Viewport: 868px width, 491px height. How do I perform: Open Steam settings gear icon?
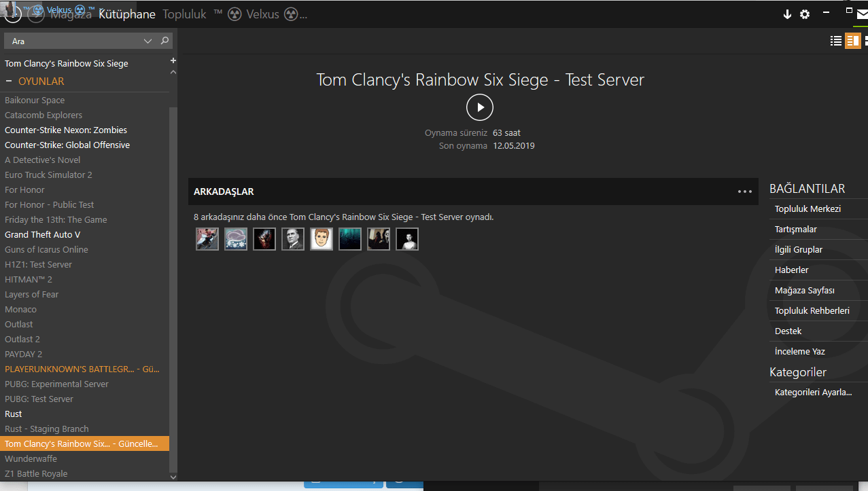click(x=805, y=14)
